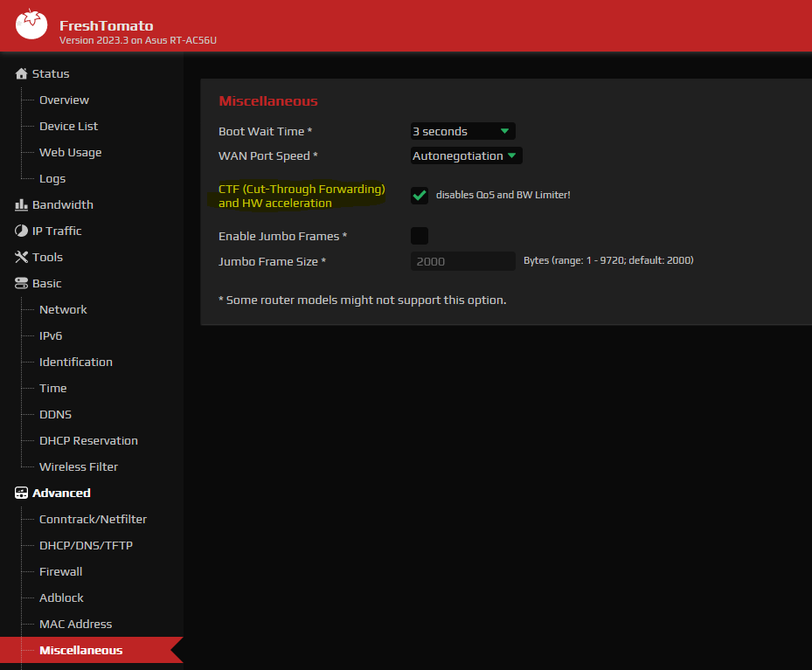Open the Device List page
The height and width of the screenshot is (670, 812).
[68, 127]
